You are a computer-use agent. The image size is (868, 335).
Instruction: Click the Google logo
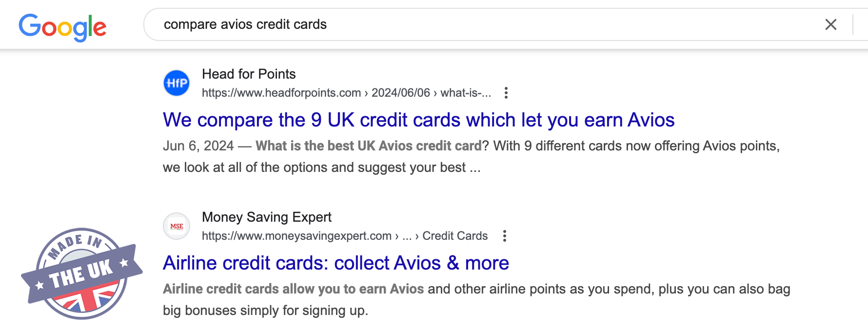(x=62, y=27)
